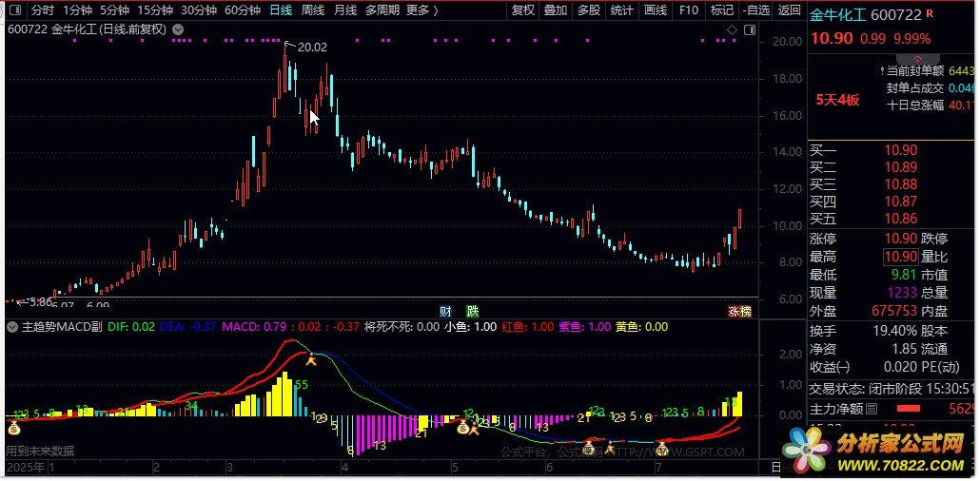Click the money bag icon near month 7
The width and height of the screenshot is (980, 481).
[662, 448]
